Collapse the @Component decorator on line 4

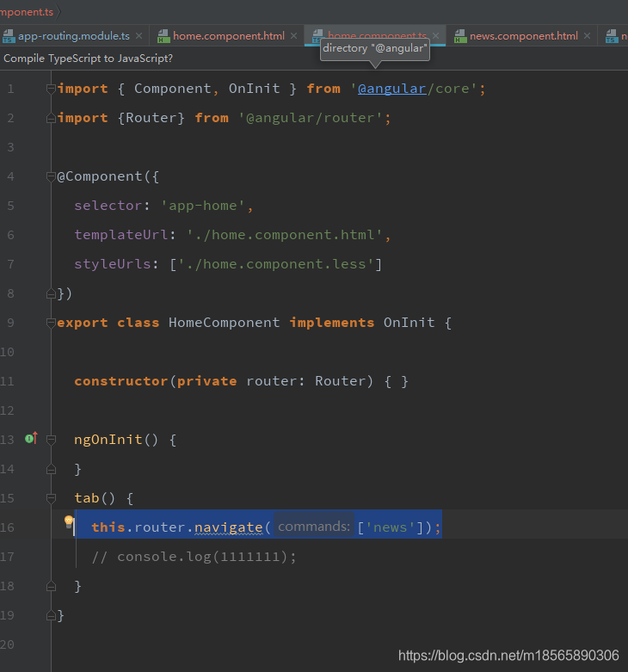[x=51, y=176]
